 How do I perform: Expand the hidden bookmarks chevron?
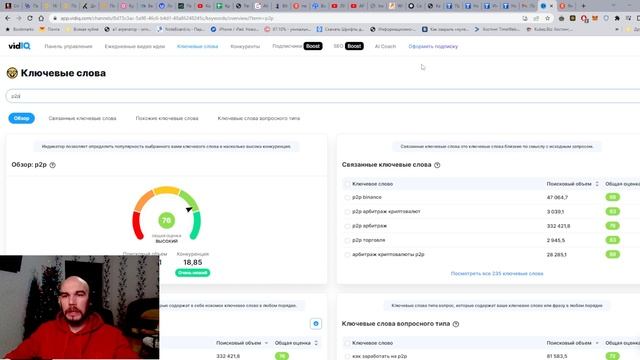click(617, 29)
